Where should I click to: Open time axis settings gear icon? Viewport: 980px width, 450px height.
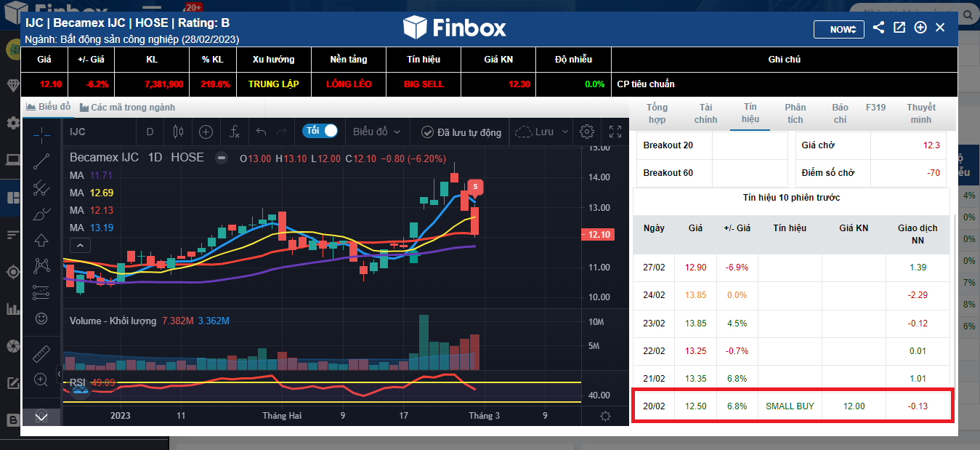[605, 416]
